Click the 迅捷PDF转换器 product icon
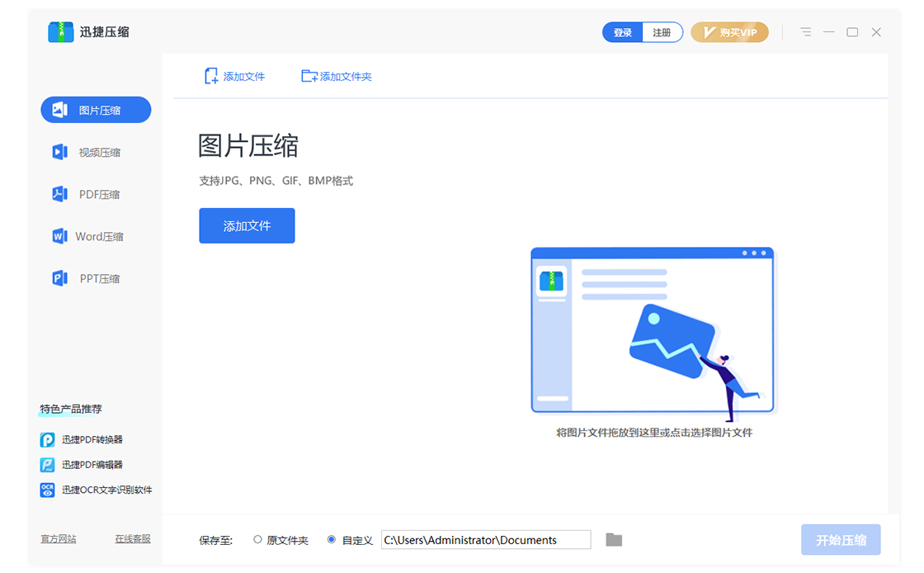Image resolution: width=924 pixels, height=573 pixels. tap(47, 440)
